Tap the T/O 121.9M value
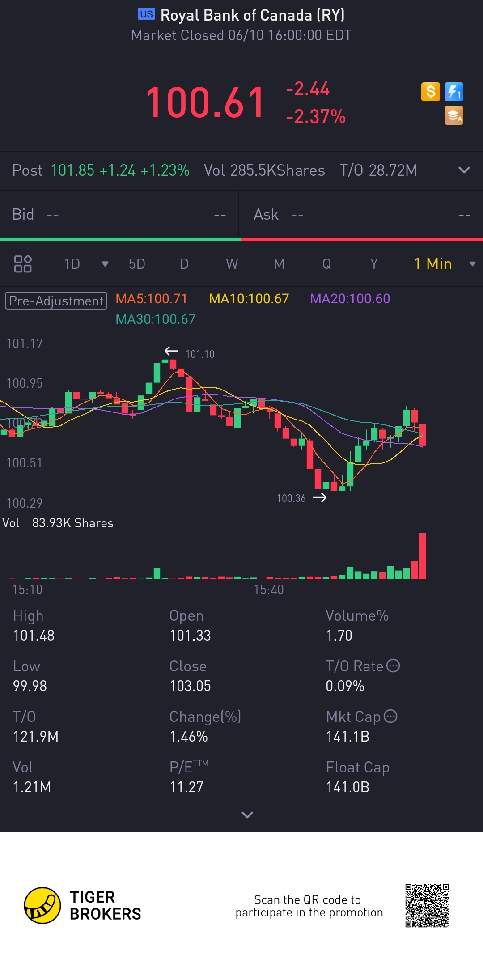Image resolution: width=483 pixels, height=980 pixels. (x=36, y=737)
